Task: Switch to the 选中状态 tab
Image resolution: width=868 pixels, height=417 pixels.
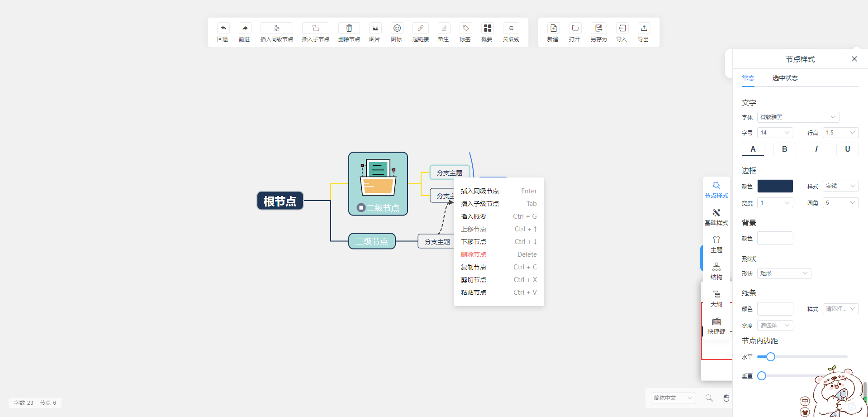Action: [785, 77]
